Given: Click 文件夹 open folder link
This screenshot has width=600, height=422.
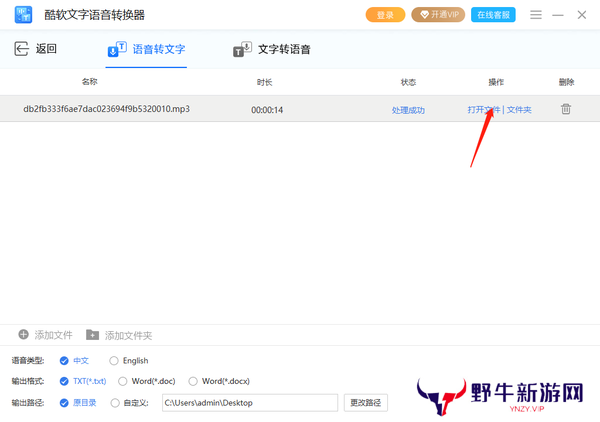Looking at the screenshot, I should pyautogui.click(x=519, y=110).
